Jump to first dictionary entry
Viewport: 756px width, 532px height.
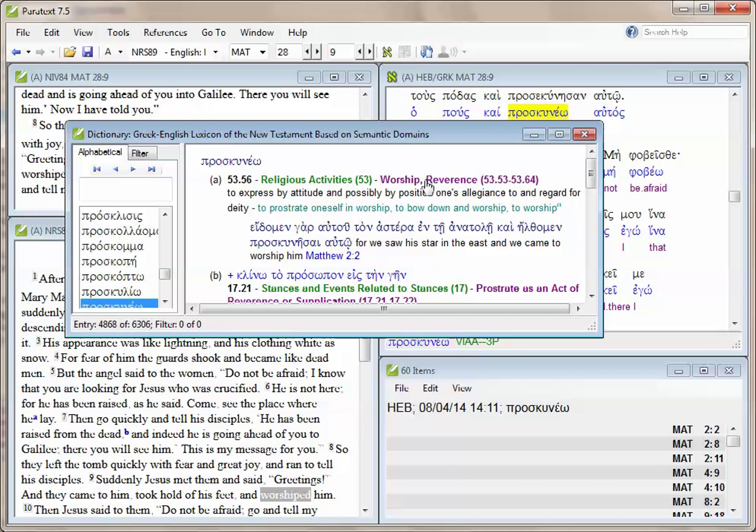point(97,169)
